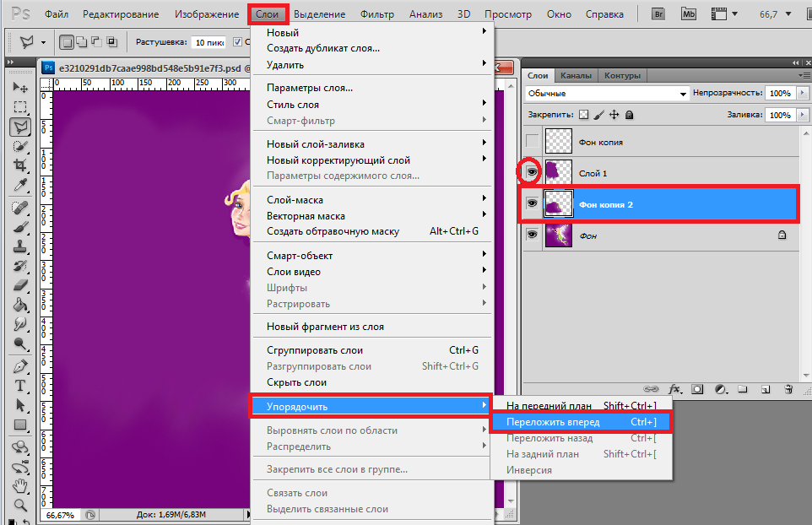
Task: Click the Растушевка 10 пикс field
Action: (x=209, y=42)
